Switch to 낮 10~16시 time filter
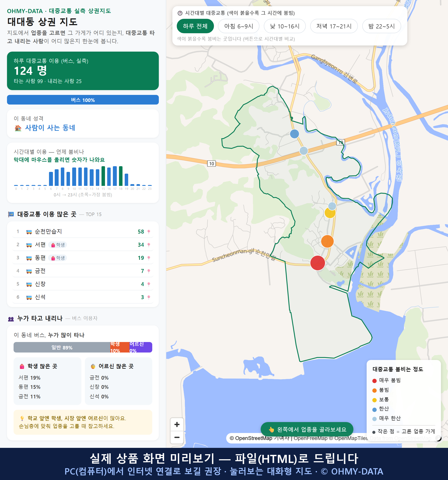This screenshot has width=448, height=480. (x=285, y=26)
